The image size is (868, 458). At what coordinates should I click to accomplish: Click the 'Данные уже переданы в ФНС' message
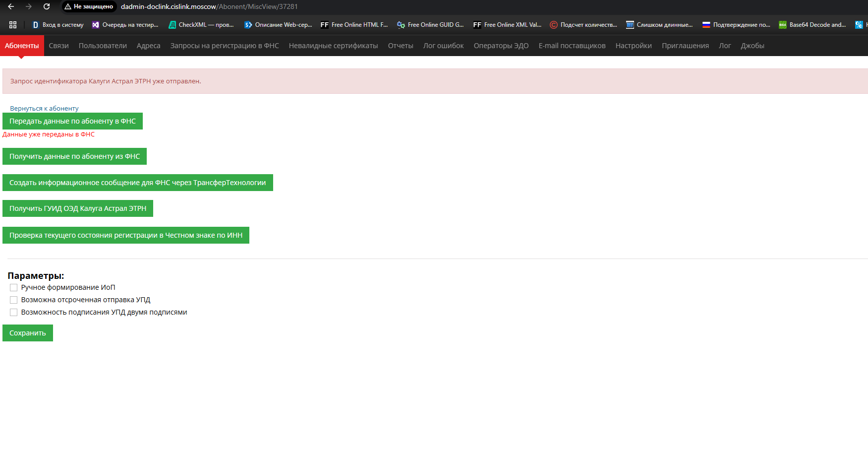click(x=49, y=134)
